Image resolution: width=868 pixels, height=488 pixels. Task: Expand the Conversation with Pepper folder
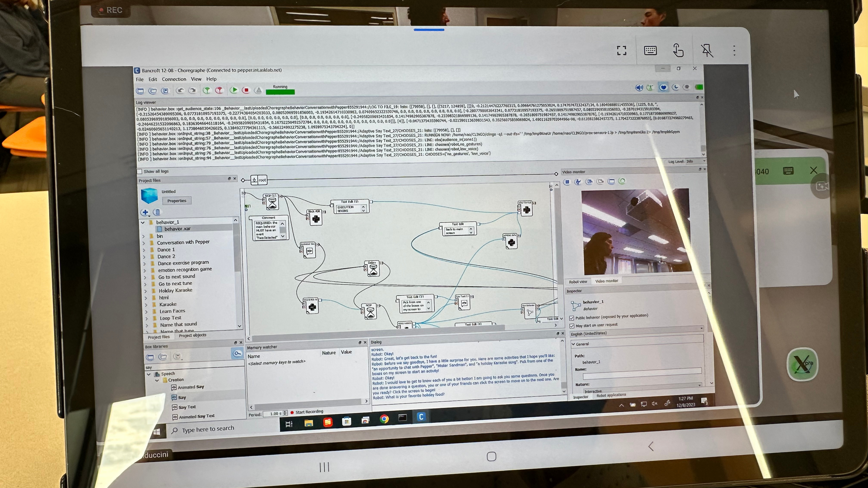coord(143,243)
